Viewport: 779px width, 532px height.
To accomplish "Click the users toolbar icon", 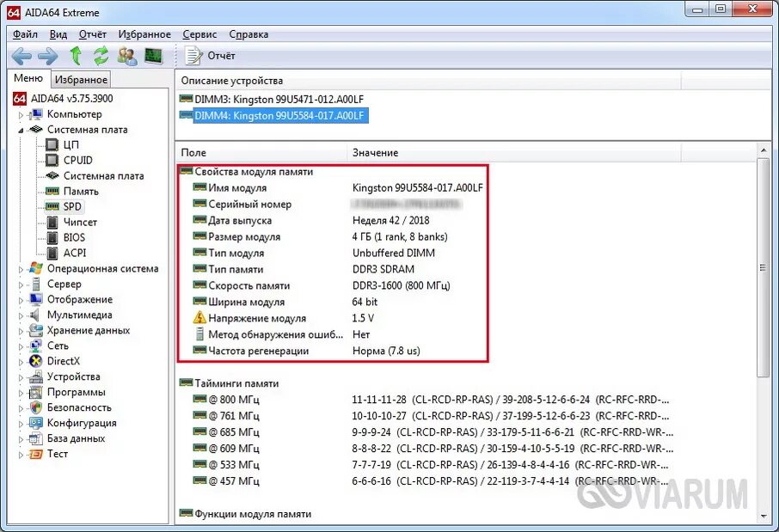I will pyautogui.click(x=127, y=56).
